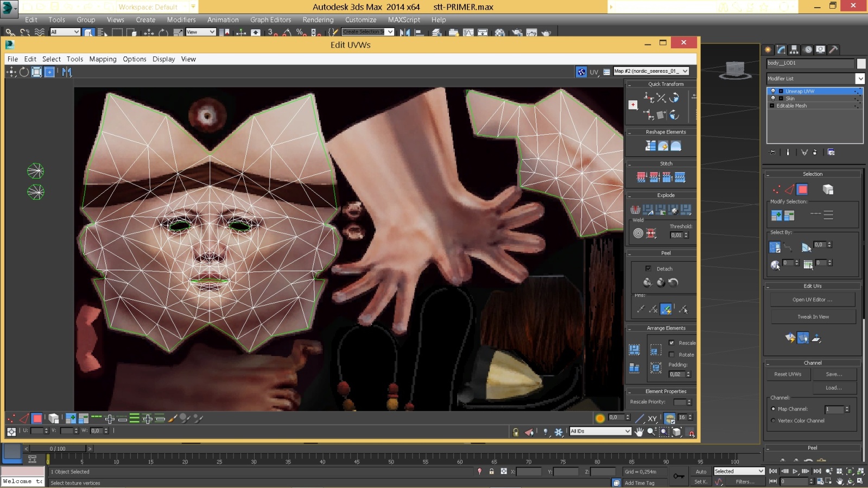Collapse the Stitch rollout

pyautogui.click(x=630, y=163)
